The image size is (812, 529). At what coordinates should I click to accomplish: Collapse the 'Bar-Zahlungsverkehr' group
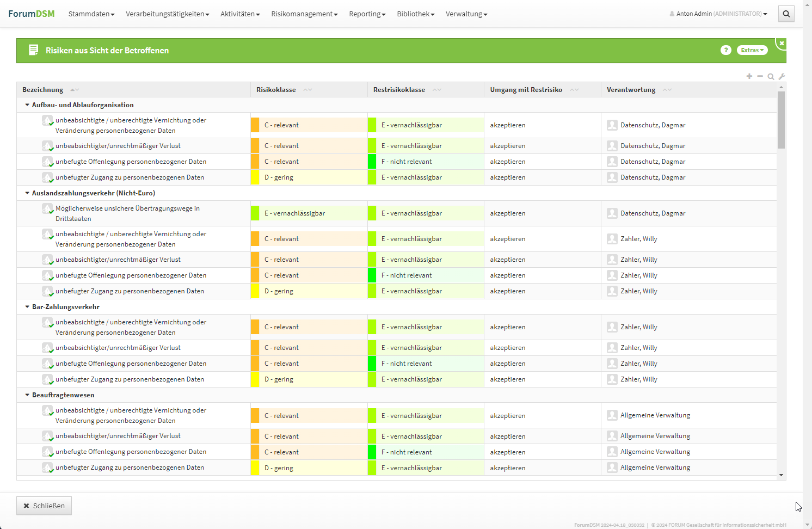click(x=27, y=307)
